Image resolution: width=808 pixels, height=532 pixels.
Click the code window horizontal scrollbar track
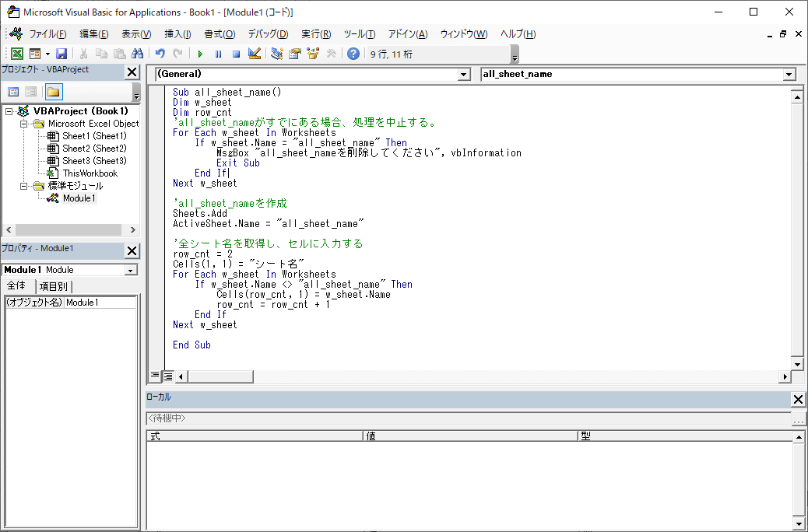click(506, 376)
